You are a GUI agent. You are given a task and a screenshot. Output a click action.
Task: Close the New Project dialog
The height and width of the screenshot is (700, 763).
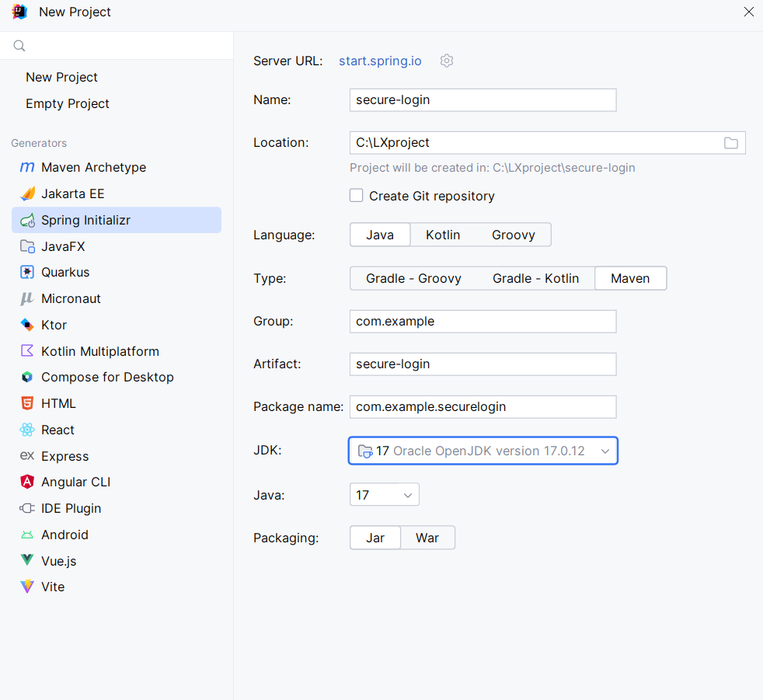coord(749,12)
